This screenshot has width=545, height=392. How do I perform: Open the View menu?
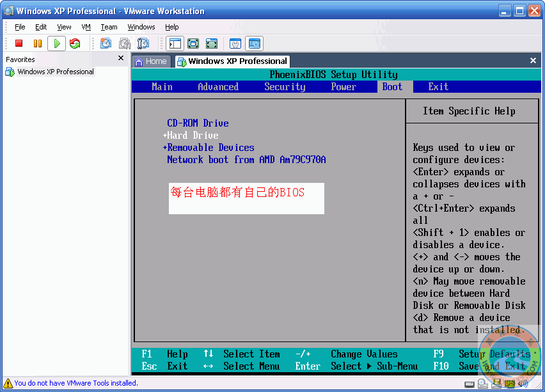64,27
